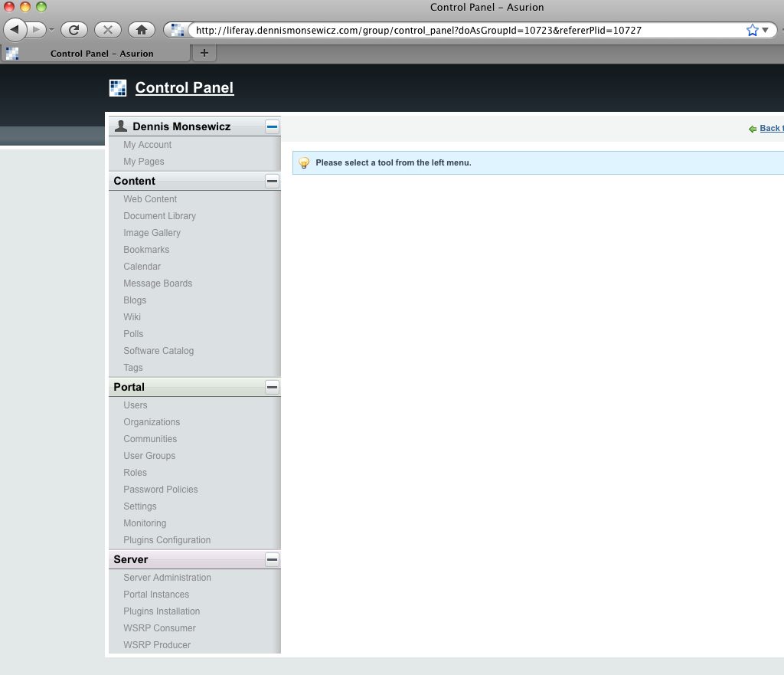The image size is (784, 675).
Task: Collapse the Dennis Monsewicz section
Action: 272,126
